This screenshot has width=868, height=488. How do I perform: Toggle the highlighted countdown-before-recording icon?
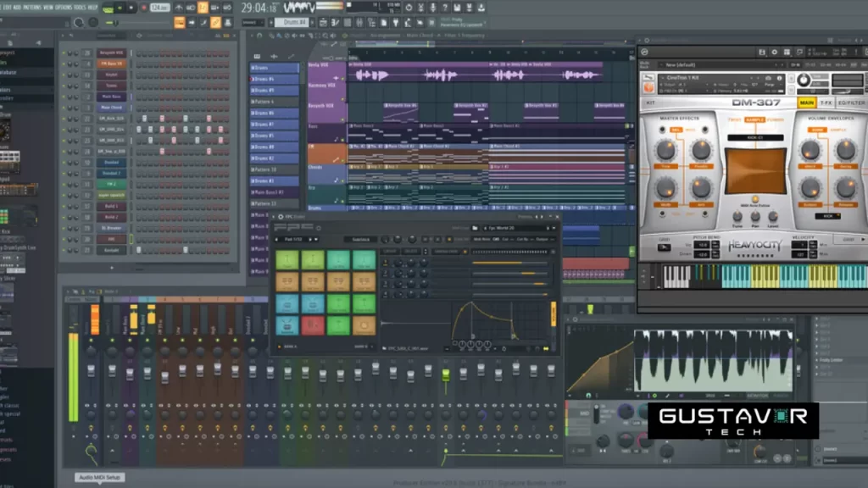[x=203, y=8]
